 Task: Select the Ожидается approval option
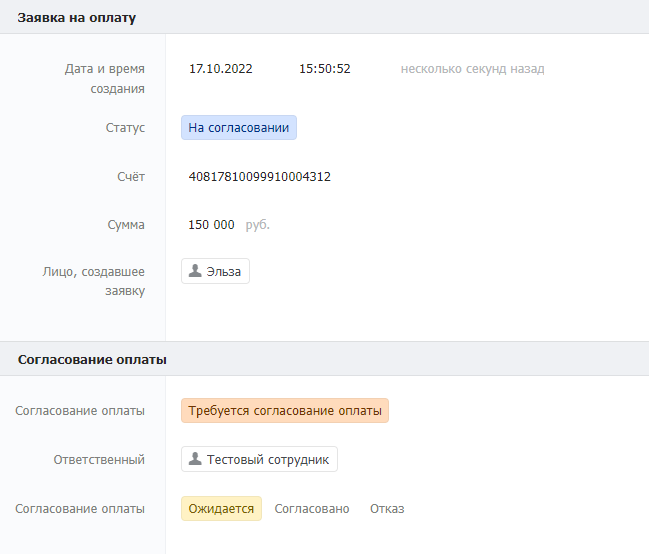pos(221,509)
